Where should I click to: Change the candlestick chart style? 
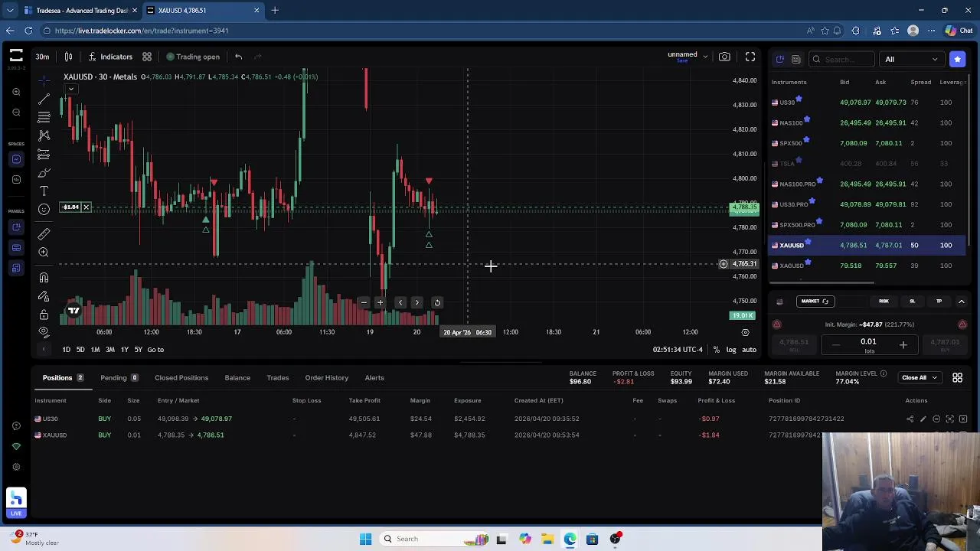pyautogui.click(x=68, y=57)
